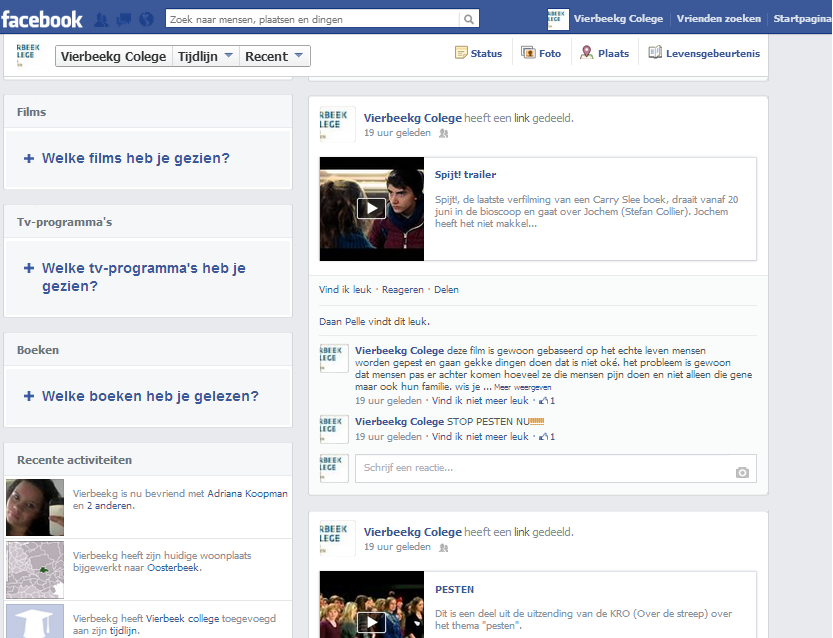This screenshot has width=833, height=638.
Task: Open Oosterbeek location link
Action: (173, 567)
